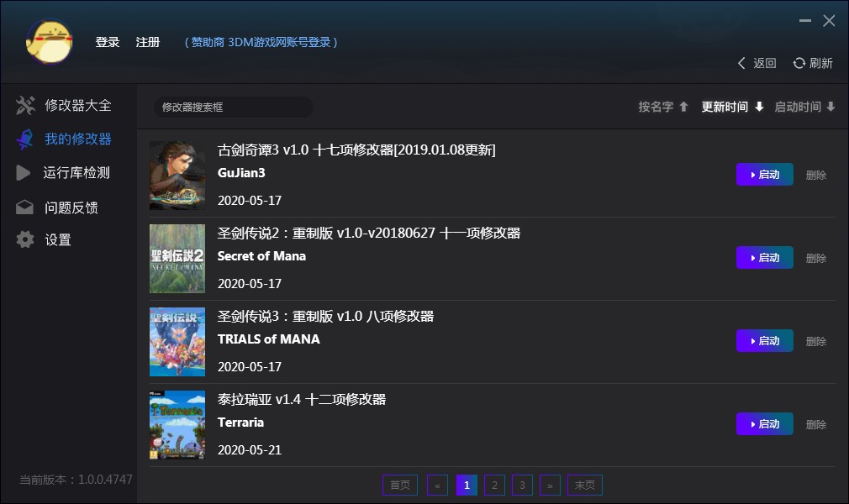This screenshot has width=849, height=504.
Task: Click 当前版本：1.0.0.4747 version text
Action: (76, 480)
